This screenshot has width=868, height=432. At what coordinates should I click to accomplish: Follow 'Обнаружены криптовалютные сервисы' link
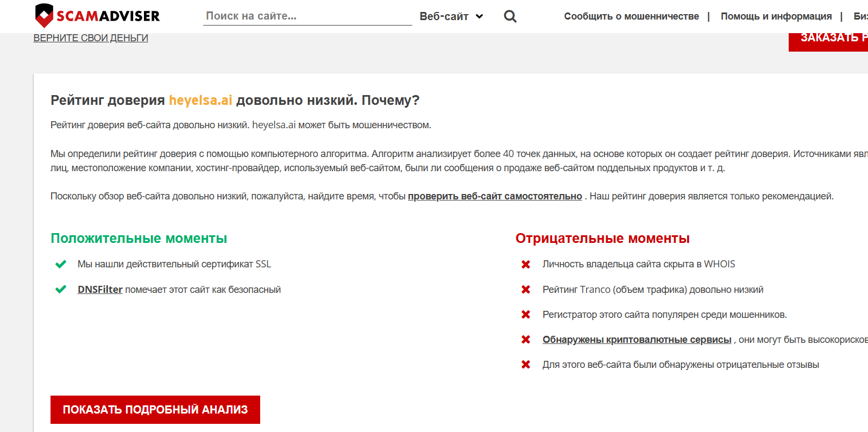pyautogui.click(x=637, y=340)
